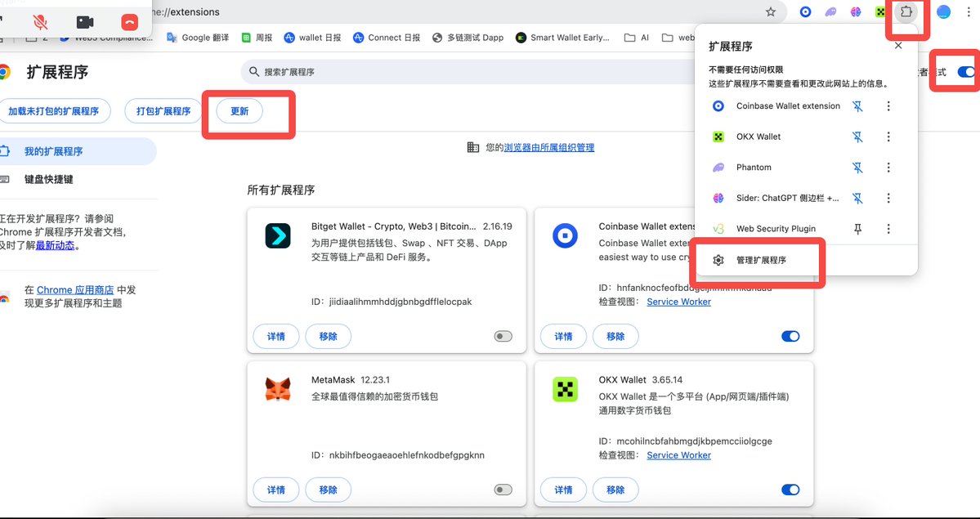Open 详情 for Bitget Wallet
This screenshot has height=519, width=980.
point(276,337)
